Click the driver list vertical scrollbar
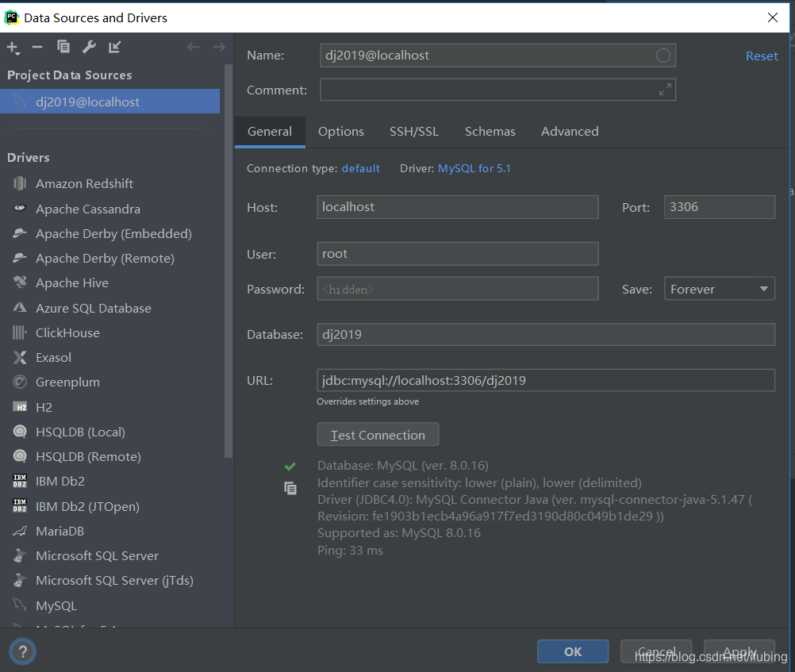The width and height of the screenshot is (795, 672). pyautogui.click(x=229, y=261)
